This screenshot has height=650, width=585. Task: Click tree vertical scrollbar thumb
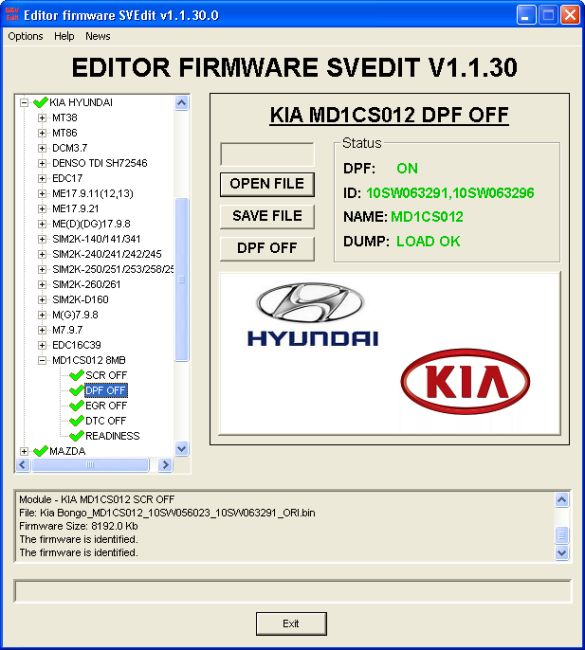click(x=182, y=280)
